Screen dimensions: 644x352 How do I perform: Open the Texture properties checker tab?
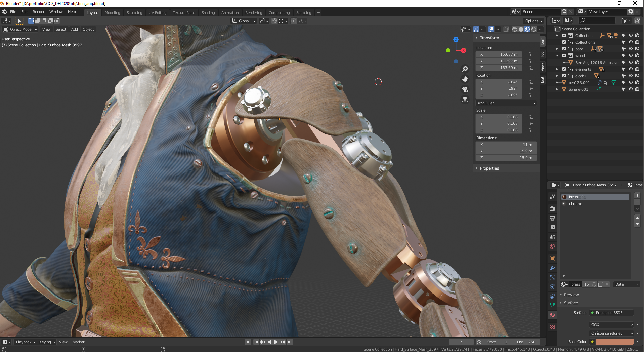(552, 327)
